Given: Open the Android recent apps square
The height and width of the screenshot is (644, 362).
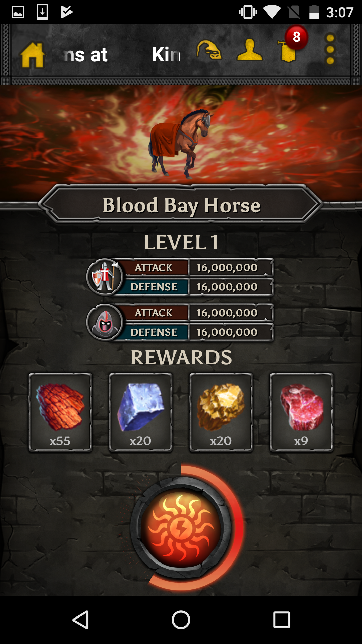Looking at the screenshot, I should pos(282,620).
